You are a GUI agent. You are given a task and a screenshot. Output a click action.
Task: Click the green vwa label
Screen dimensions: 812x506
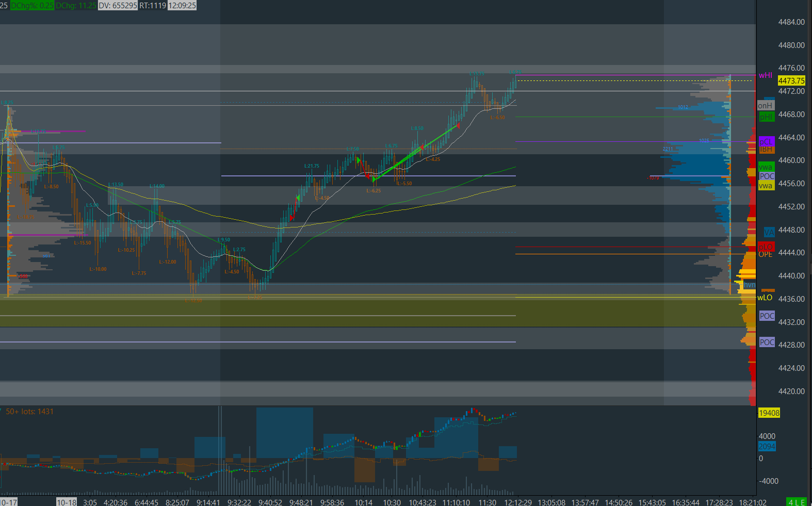point(766,167)
